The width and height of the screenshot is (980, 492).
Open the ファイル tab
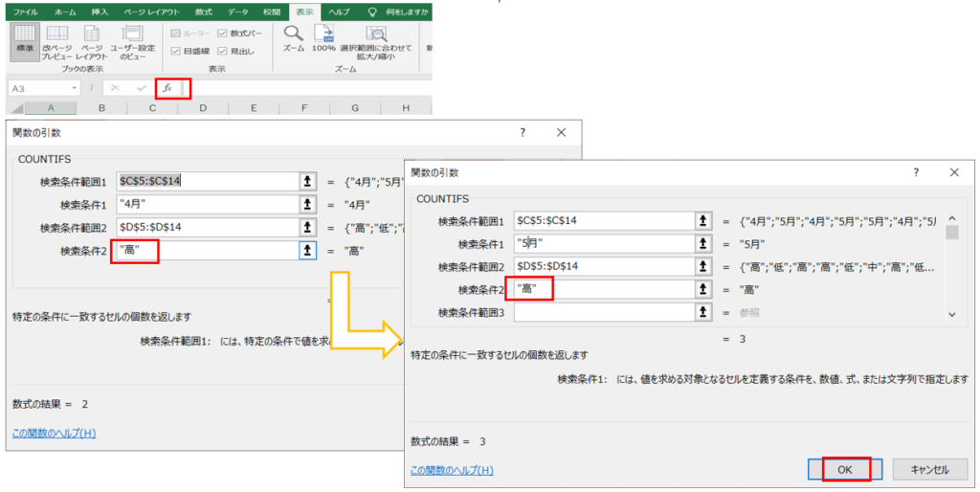(26, 11)
